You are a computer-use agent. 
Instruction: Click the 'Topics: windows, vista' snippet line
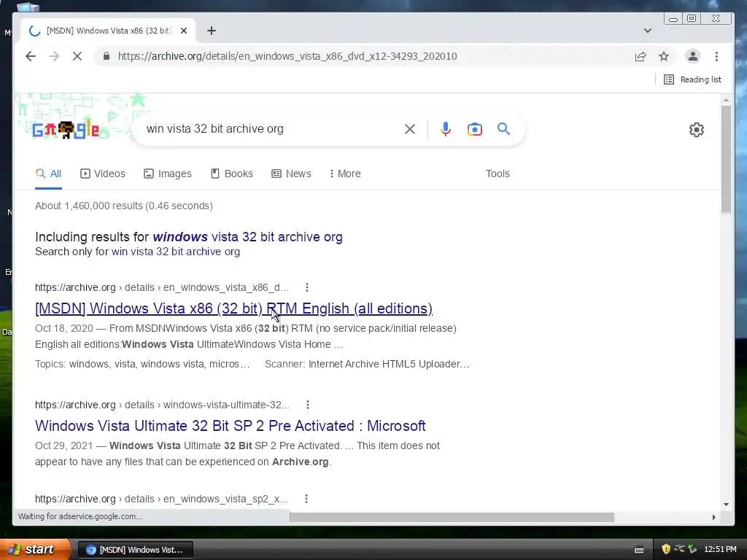point(142,365)
